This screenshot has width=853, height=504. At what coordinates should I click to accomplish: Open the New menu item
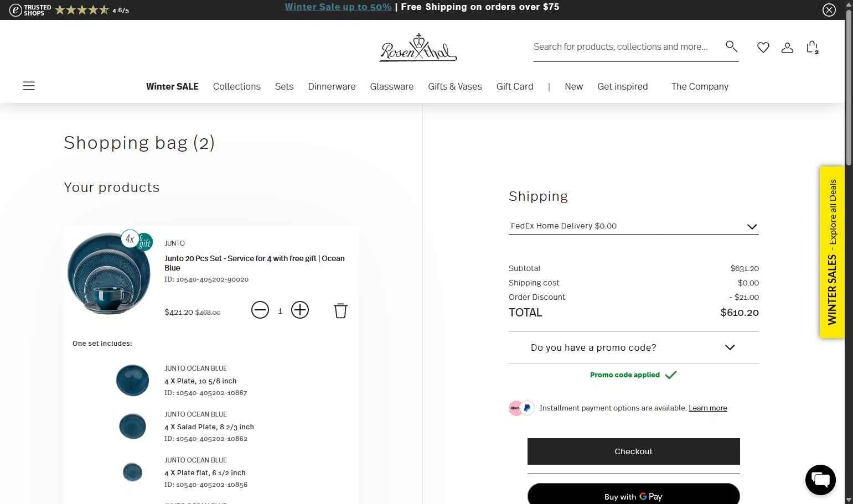(x=573, y=86)
